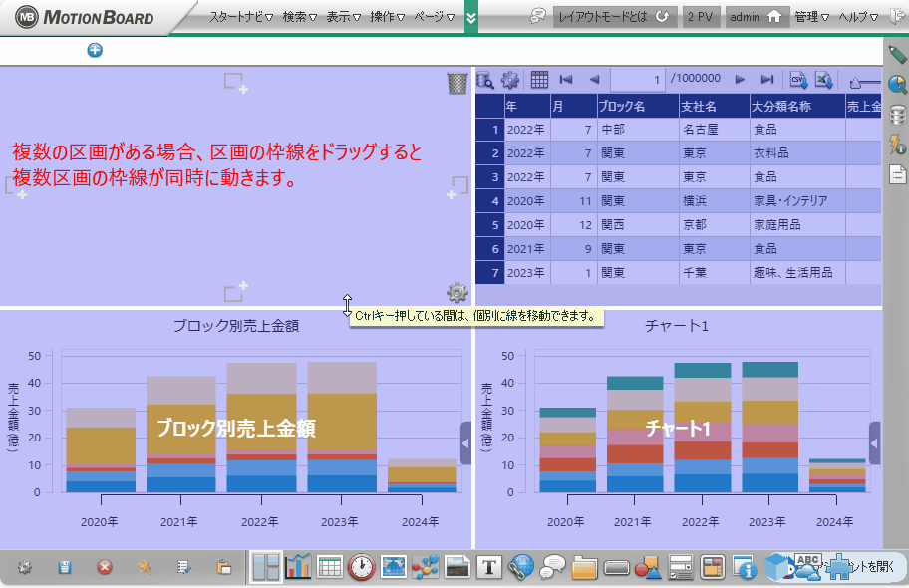Toggle the layout split-panel mode button

point(266,567)
